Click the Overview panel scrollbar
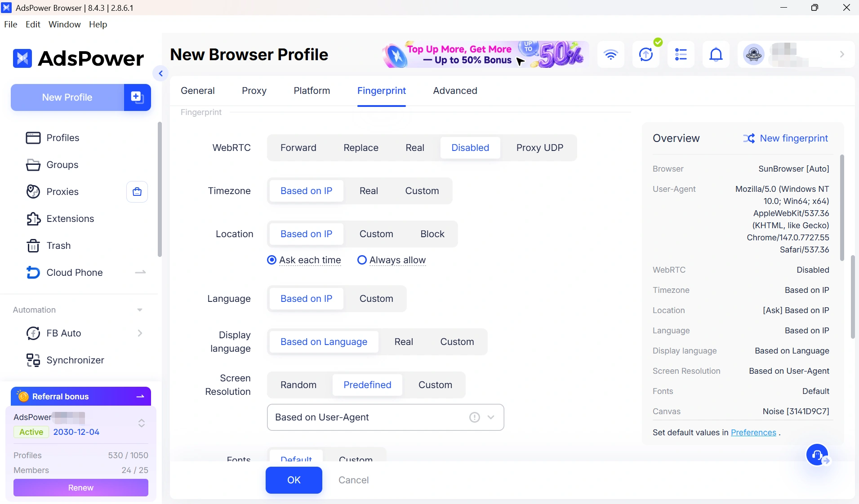The image size is (859, 504). point(842,208)
